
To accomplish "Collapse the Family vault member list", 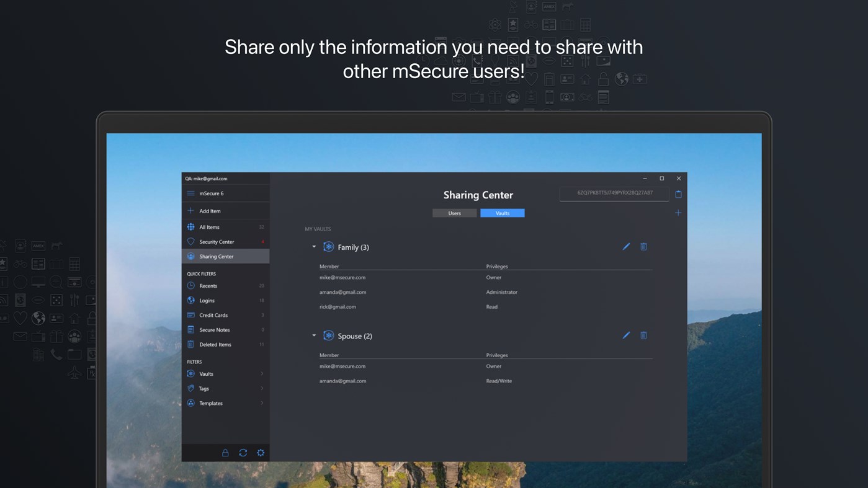I will pos(314,247).
